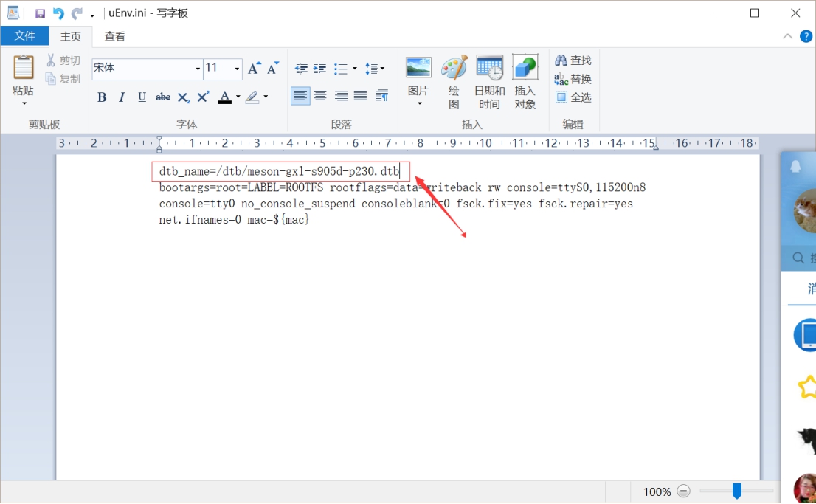
Task: Click the right indent marker on ruler
Action: pyautogui.click(x=656, y=147)
